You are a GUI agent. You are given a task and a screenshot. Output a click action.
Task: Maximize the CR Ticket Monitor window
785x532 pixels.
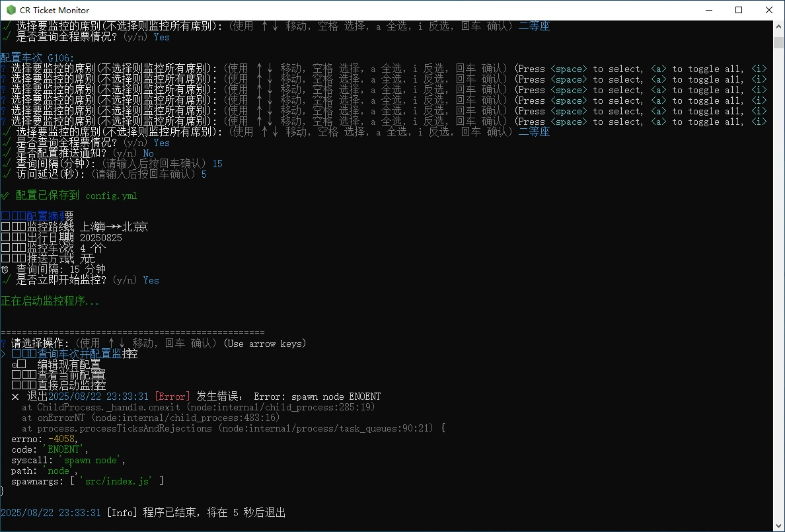(739, 10)
